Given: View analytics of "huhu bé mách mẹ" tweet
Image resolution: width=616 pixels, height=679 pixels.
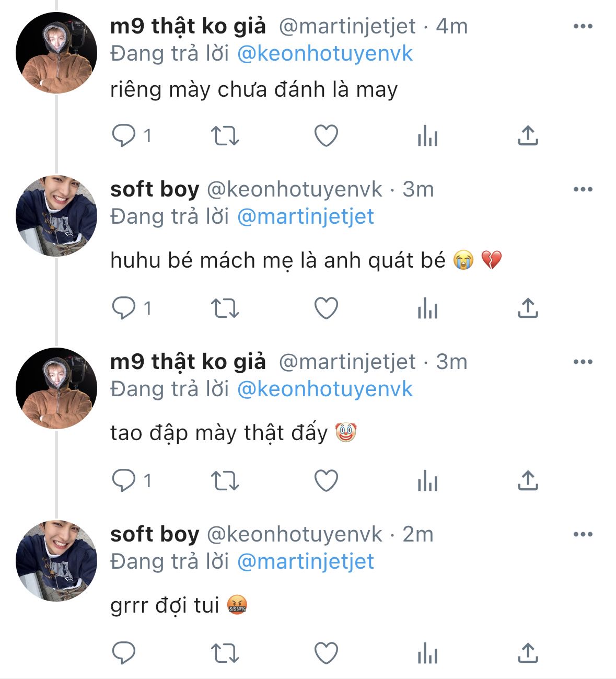Looking at the screenshot, I should click(427, 308).
